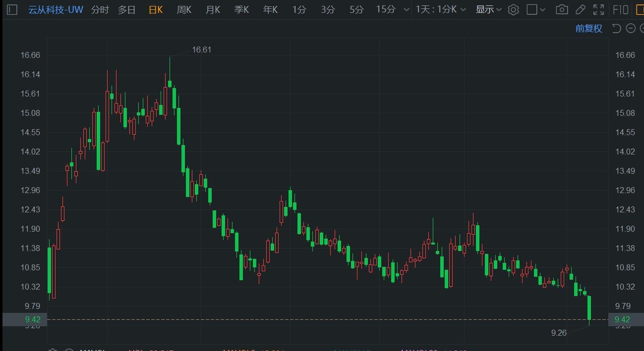Click the 云从科技-UW stock name
The height and width of the screenshot is (351, 644).
pyautogui.click(x=56, y=10)
